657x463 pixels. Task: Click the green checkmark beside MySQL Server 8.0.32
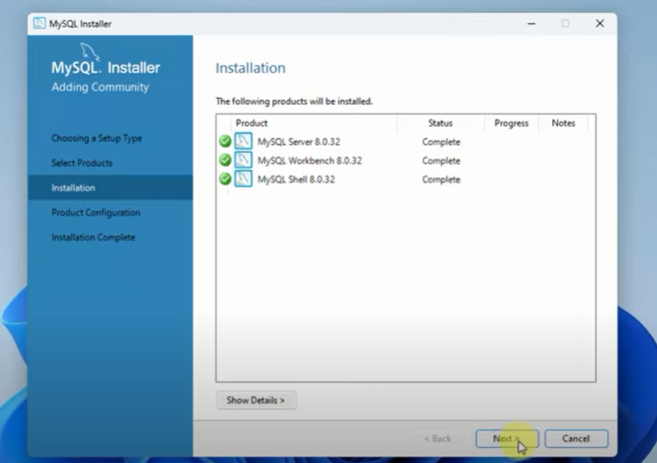[x=225, y=141]
